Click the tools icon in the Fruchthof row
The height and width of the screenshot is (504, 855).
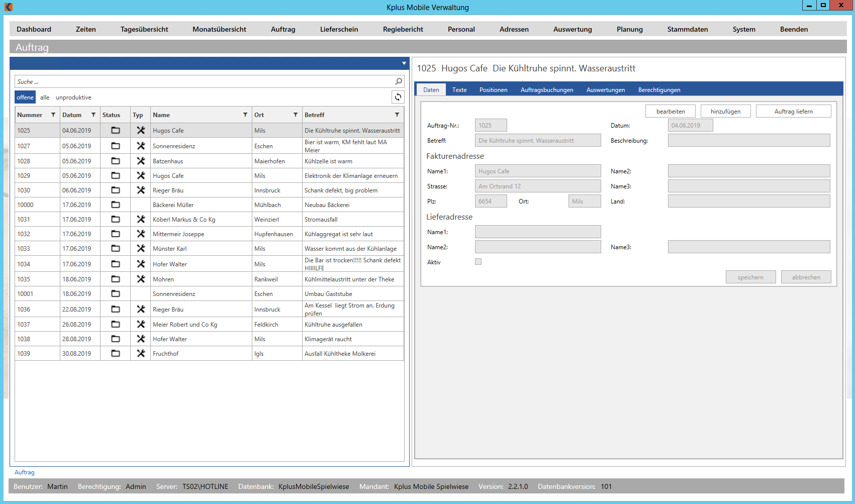[141, 353]
